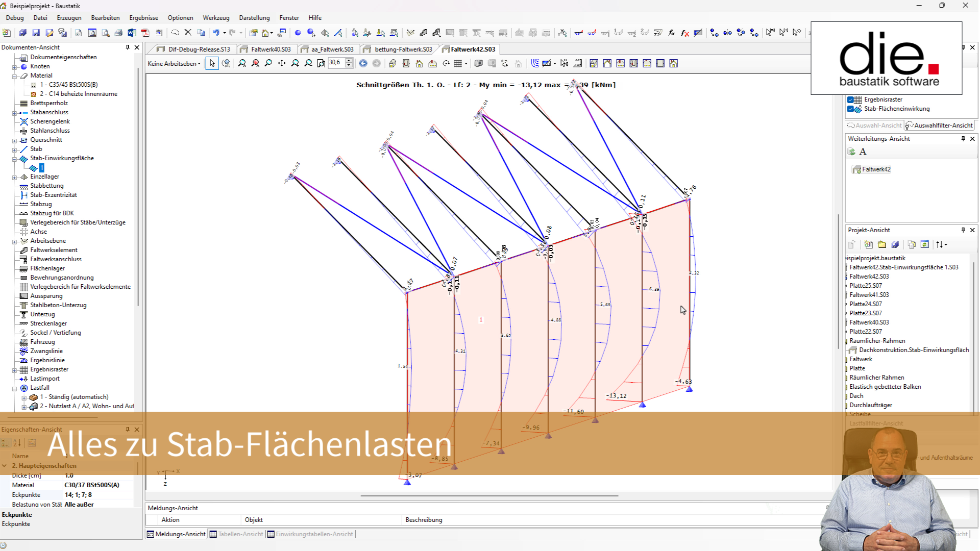This screenshot has height=551, width=980.
Task: Select 2 - C14 beheizte Innenräume material
Action: (x=79, y=94)
